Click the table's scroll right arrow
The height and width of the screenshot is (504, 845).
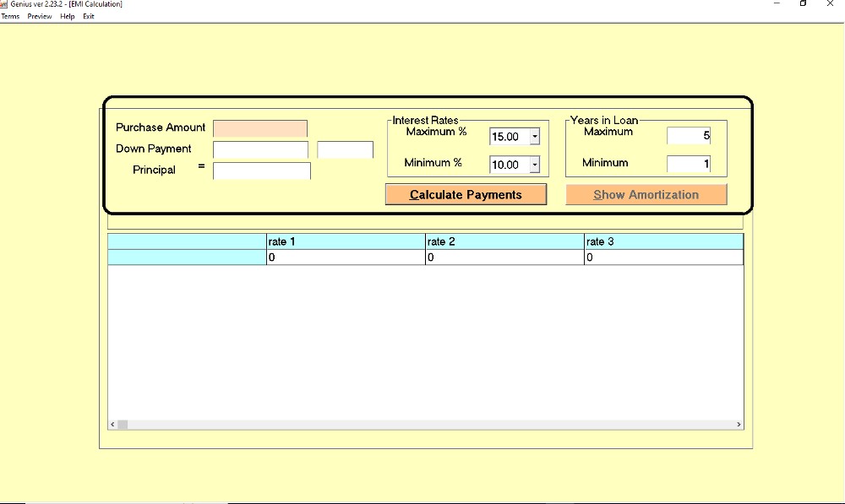(x=739, y=425)
